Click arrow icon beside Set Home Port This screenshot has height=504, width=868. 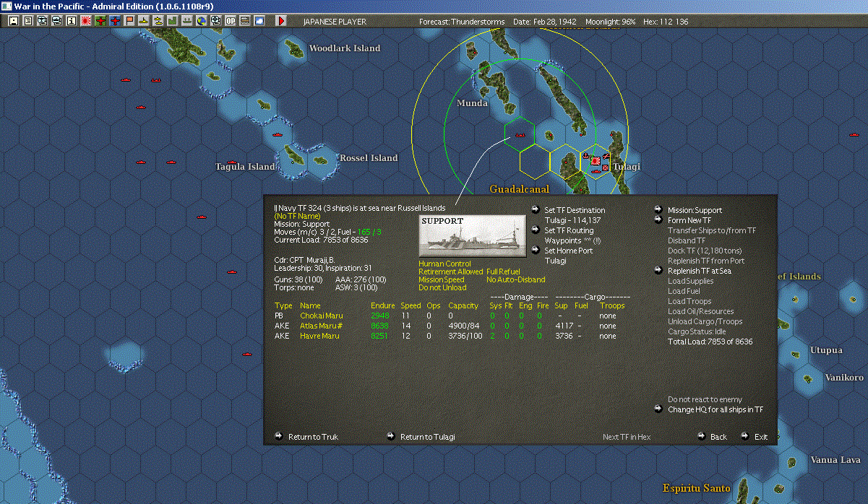pos(535,251)
